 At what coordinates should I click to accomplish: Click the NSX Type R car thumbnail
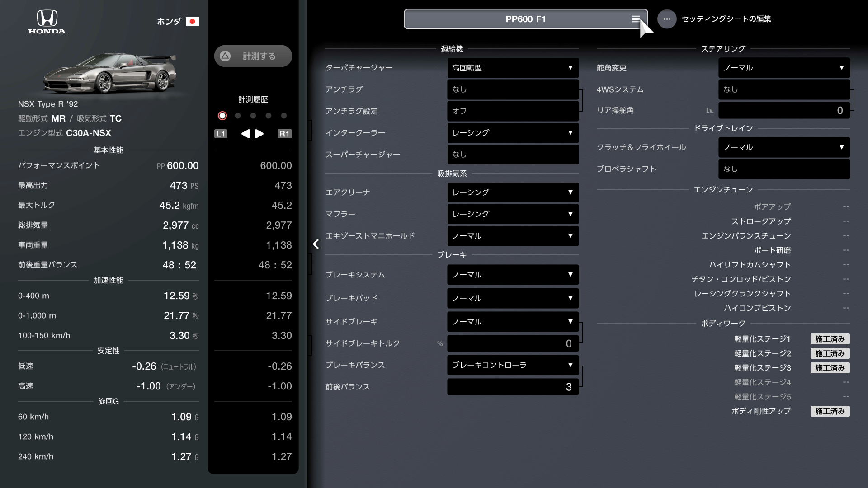[109, 73]
